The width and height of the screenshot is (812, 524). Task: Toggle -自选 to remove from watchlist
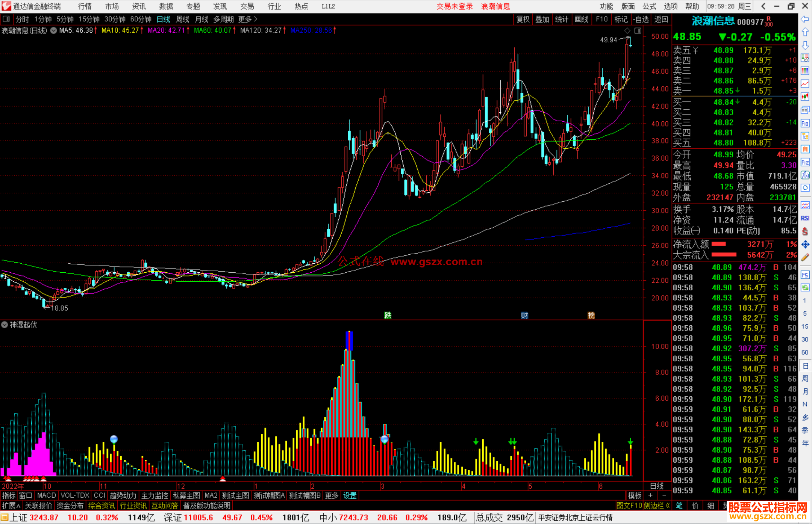(x=641, y=19)
